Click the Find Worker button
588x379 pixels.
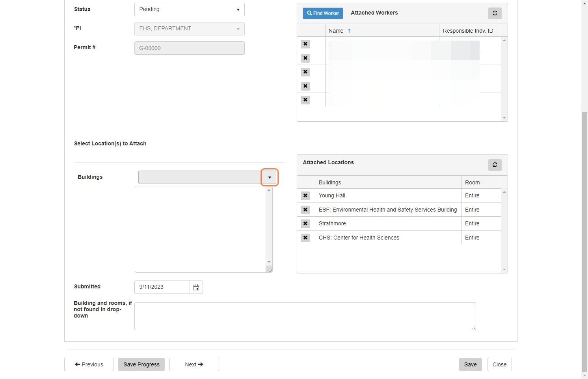click(x=323, y=13)
